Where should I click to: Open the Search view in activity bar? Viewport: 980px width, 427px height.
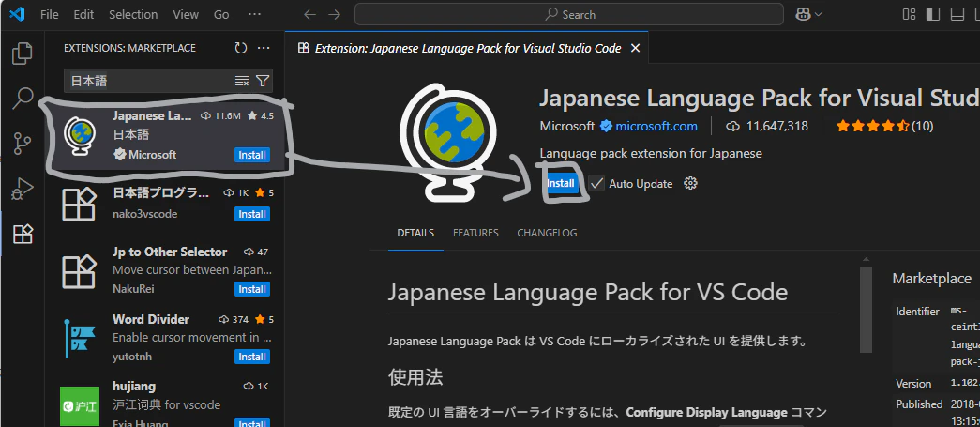pos(23,99)
